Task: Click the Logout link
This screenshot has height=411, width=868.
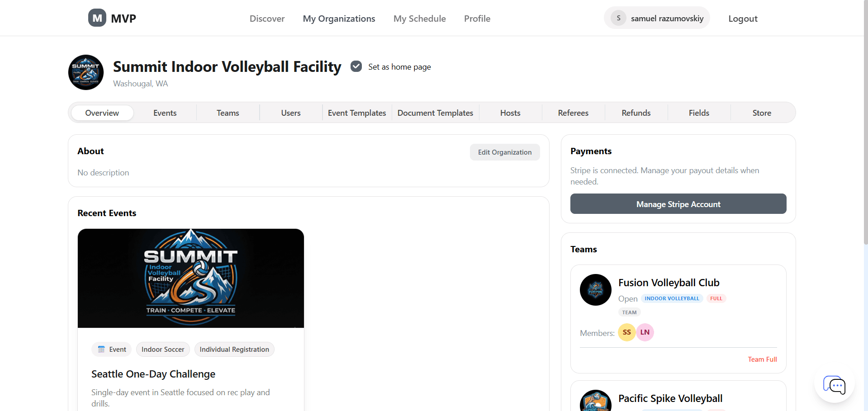Action: pyautogui.click(x=742, y=19)
